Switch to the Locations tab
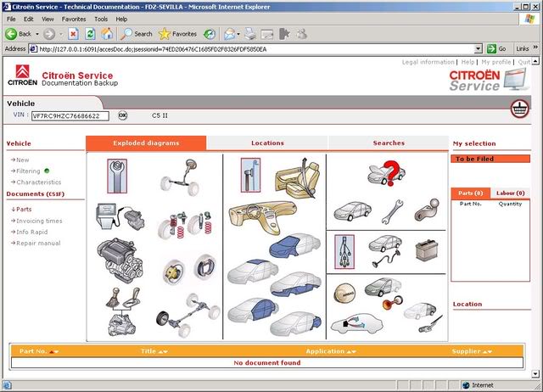Image resolution: width=543 pixels, height=392 pixels. pos(267,143)
